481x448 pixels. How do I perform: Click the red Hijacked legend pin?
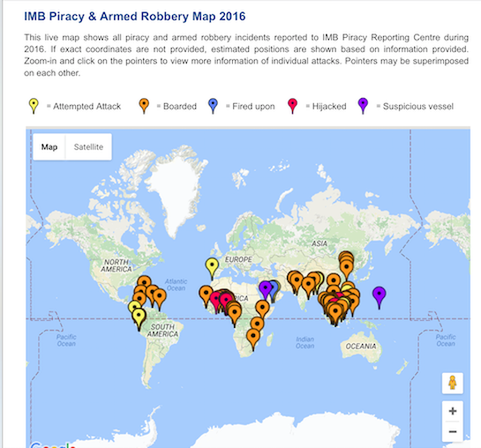tap(293, 106)
